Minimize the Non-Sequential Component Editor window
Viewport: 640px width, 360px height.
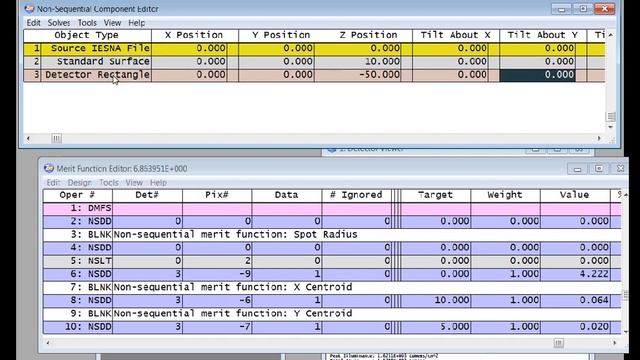tap(562, 9)
